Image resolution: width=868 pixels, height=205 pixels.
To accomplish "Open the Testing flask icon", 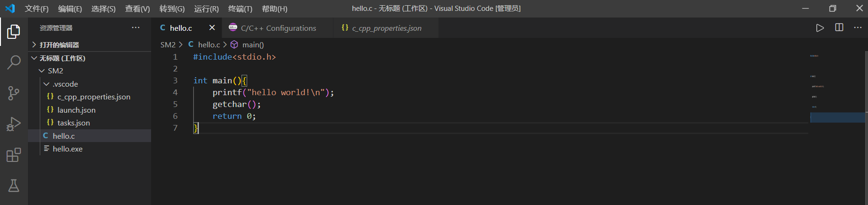I will (x=14, y=186).
